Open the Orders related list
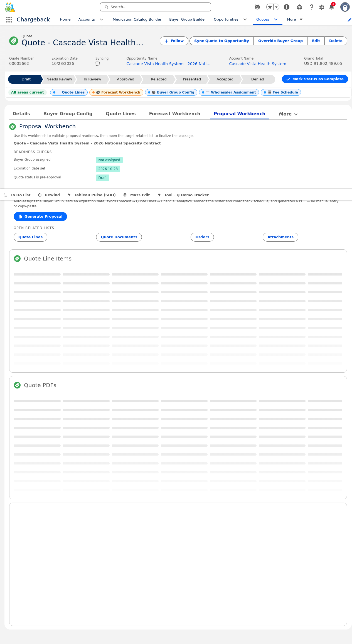This screenshot has height=644, width=352. [x=202, y=237]
